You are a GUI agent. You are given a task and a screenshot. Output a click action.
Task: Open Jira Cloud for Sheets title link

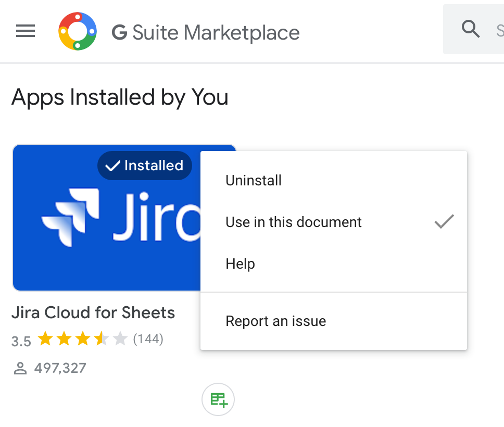(x=93, y=312)
